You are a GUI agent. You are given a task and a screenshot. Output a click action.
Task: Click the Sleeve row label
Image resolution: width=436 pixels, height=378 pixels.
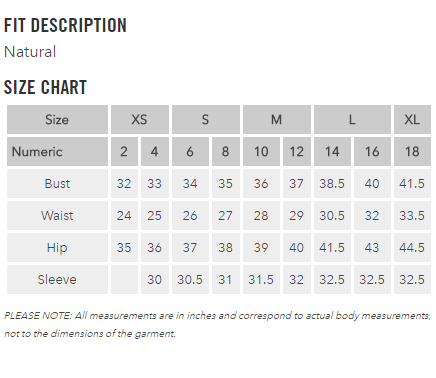click(57, 279)
